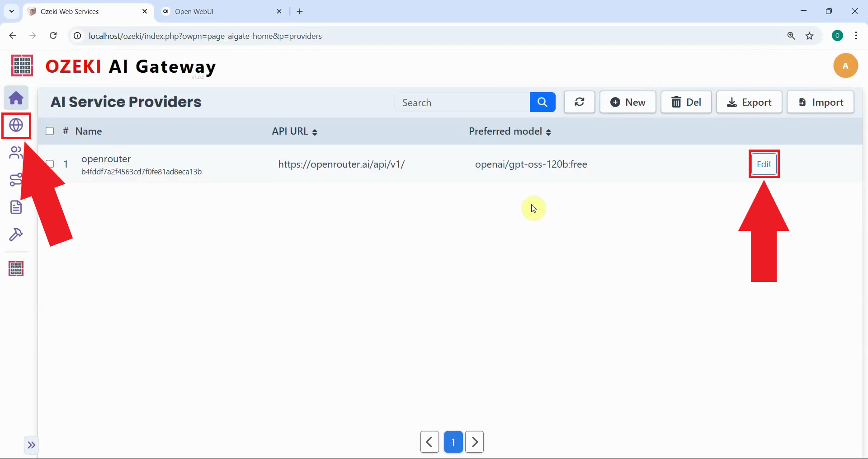
Task: Open the hammer tools icon in sidebar
Action: [16, 234]
